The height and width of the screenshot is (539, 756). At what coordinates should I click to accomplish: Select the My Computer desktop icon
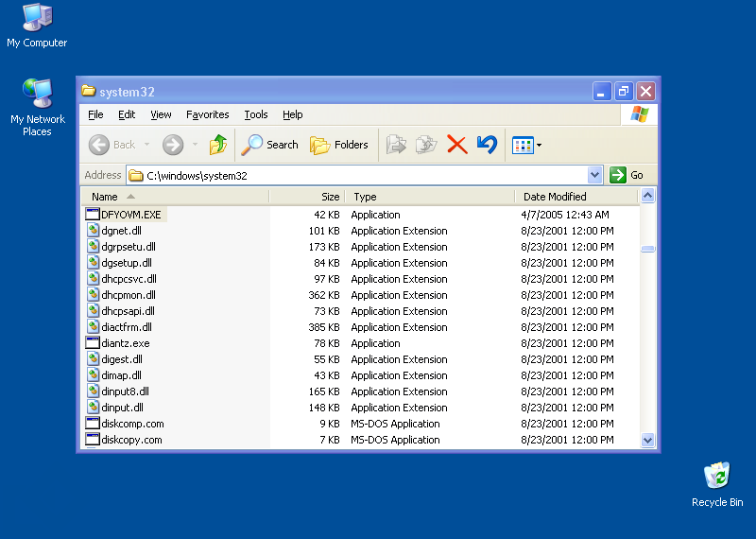click(37, 26)
